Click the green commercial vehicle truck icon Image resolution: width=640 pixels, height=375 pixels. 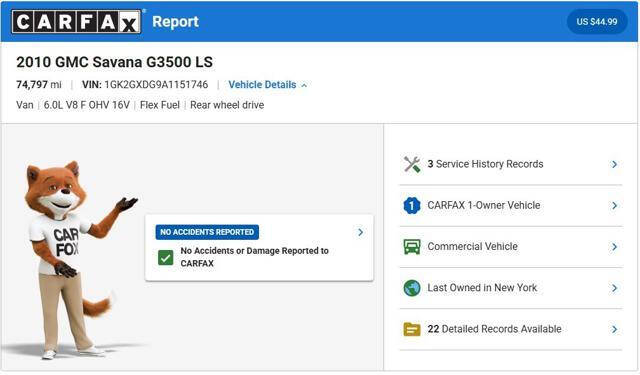coord(412,246)
